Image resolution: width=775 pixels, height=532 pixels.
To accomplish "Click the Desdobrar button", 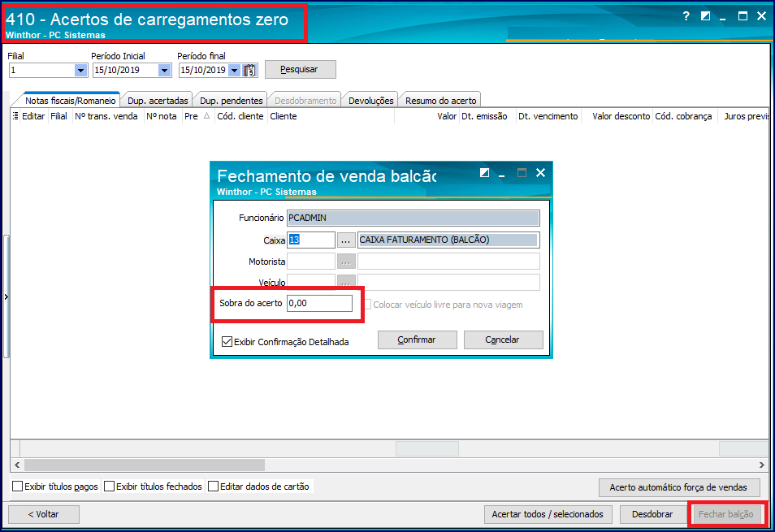I will [652, 514].
